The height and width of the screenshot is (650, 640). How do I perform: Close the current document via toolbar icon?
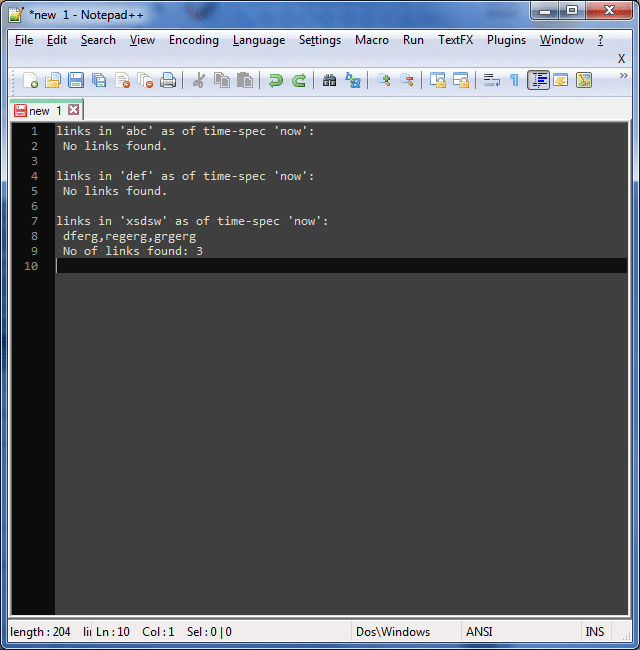tap(122, 80)
